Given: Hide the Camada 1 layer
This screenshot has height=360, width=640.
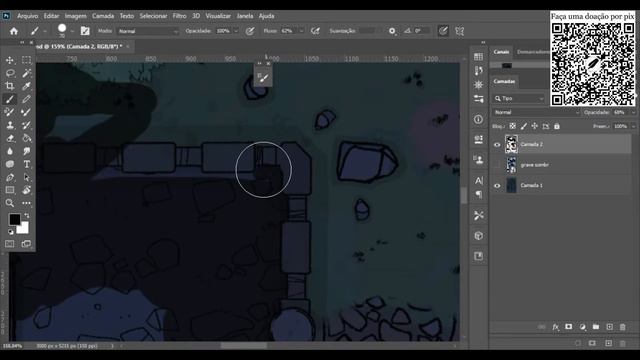Looking at the screenshot, I should (x=497, y=185).
